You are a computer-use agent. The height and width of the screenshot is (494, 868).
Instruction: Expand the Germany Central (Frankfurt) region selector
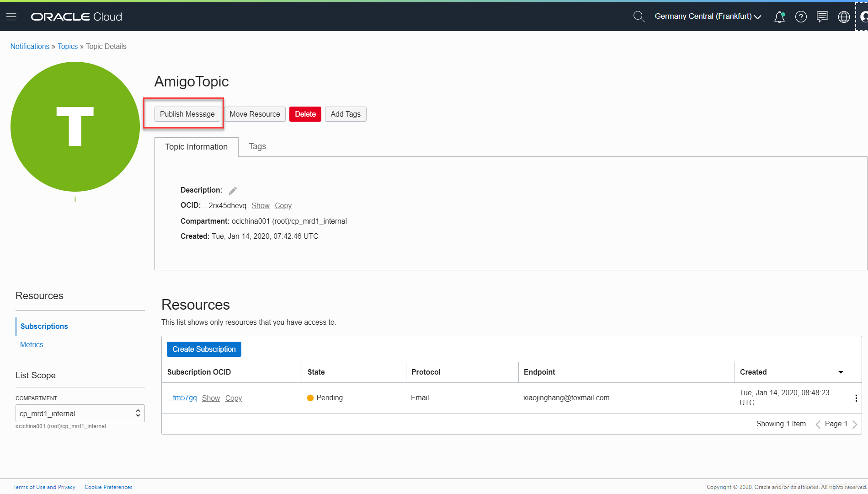click(708, 16)
